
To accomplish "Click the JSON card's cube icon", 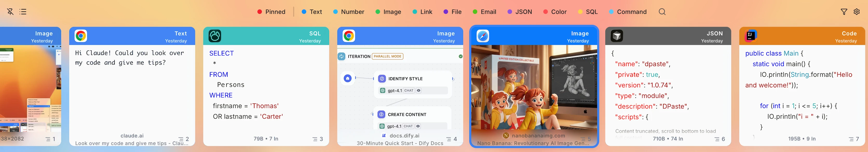I will point(617,36).
